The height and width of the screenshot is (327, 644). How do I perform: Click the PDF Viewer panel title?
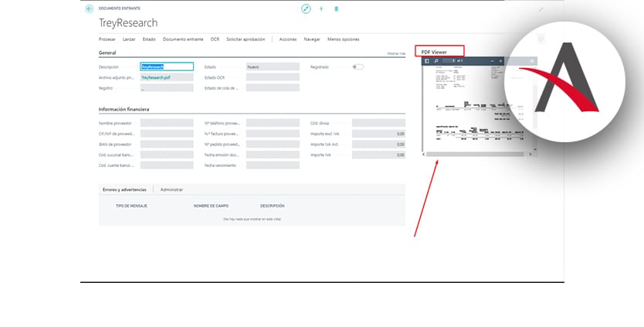click(x=434, y=53)
